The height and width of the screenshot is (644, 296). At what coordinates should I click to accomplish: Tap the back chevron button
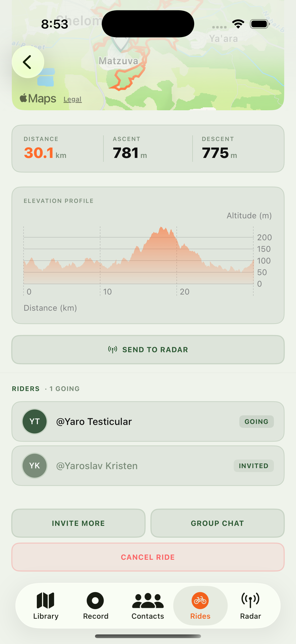[x=28, y=62]
